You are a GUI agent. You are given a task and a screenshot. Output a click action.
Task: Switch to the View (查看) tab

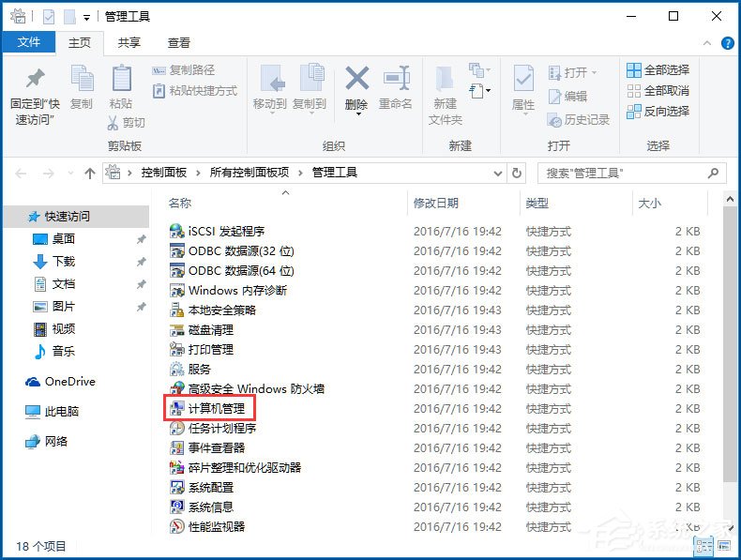pos(178,43)
